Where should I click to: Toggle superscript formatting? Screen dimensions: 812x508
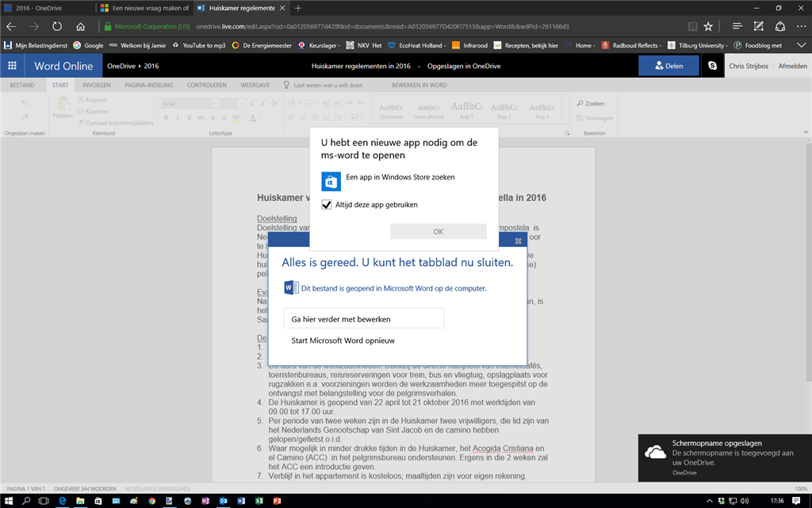click(x=225, y=117)
